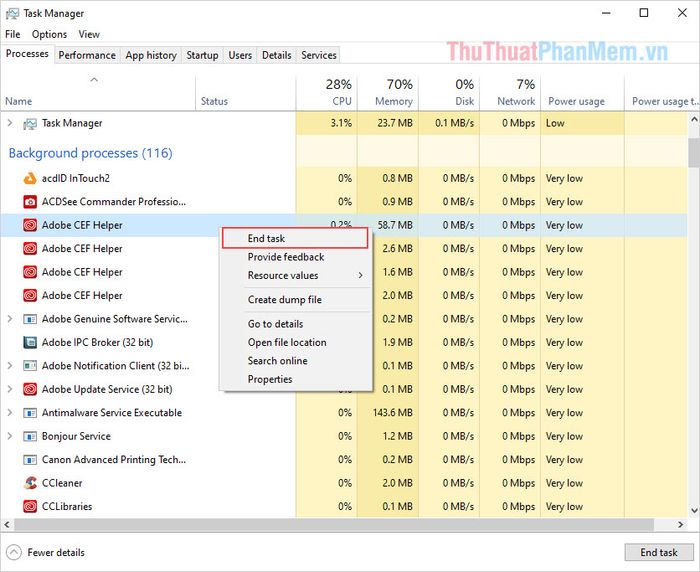Click the Antimalware Service Executable icon
The image size is (700, 572).
click(x=30, y=413)
